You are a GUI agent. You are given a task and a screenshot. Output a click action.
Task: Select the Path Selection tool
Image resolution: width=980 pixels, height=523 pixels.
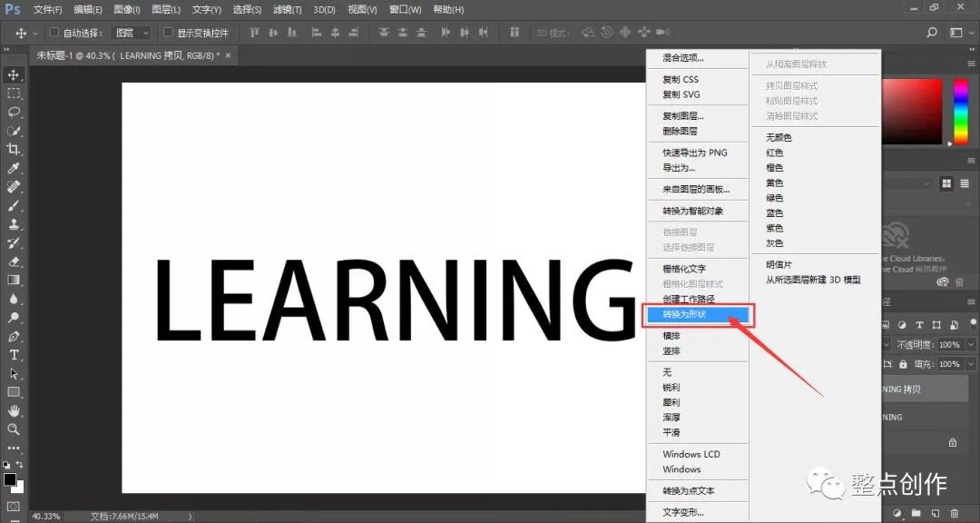pyautogui.click(x=13, y=373)
